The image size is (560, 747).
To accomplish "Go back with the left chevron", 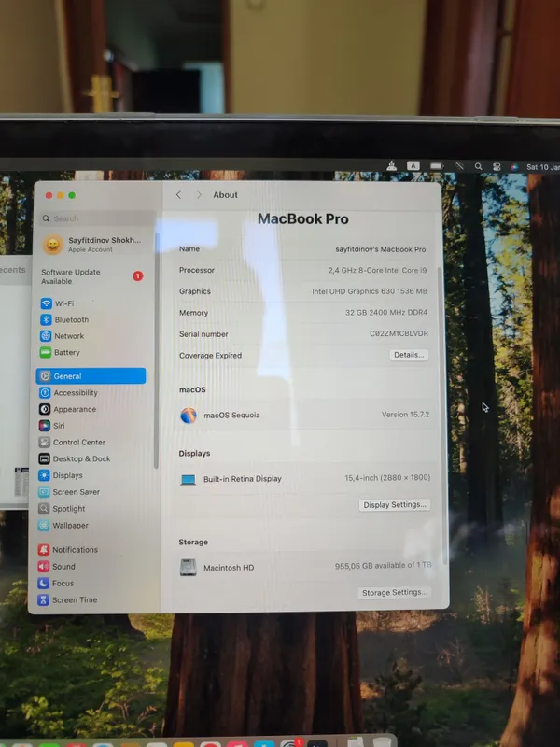I will 178,195.
